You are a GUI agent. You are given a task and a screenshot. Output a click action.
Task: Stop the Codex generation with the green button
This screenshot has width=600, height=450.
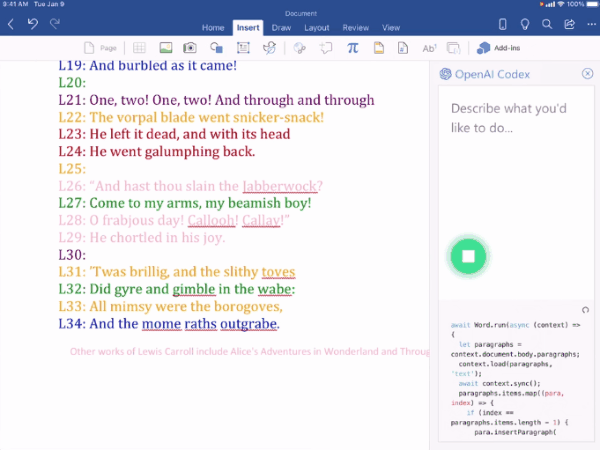click(x=468, y=256)
